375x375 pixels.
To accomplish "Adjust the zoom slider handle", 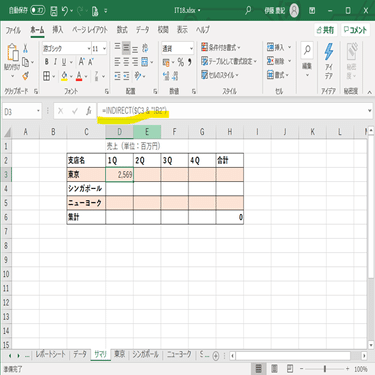I will (x=325, y=369).
